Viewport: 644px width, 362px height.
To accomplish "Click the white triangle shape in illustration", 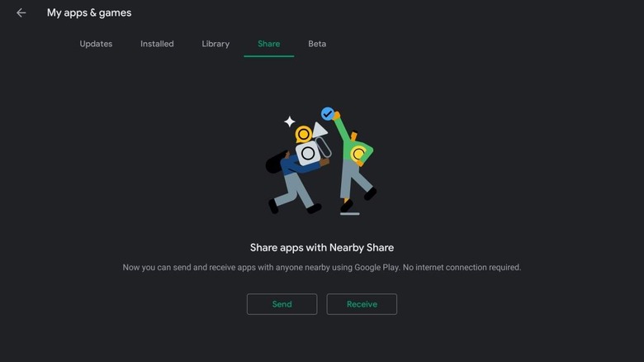I will (320, 131).
